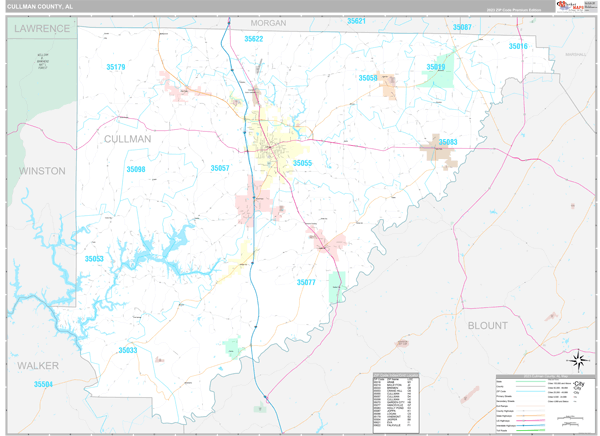
Task: Select the ZIP code 35058 label
Action: (368, 77)
